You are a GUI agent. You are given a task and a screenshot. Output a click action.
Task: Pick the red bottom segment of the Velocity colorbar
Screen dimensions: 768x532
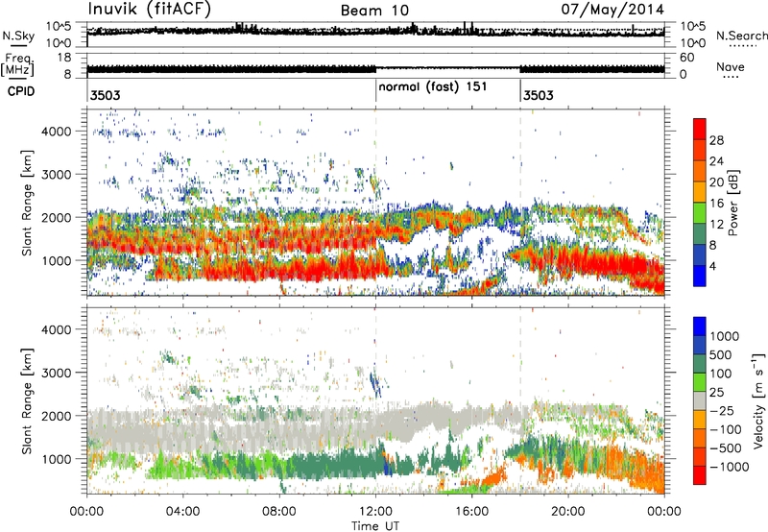pos(700,475)
